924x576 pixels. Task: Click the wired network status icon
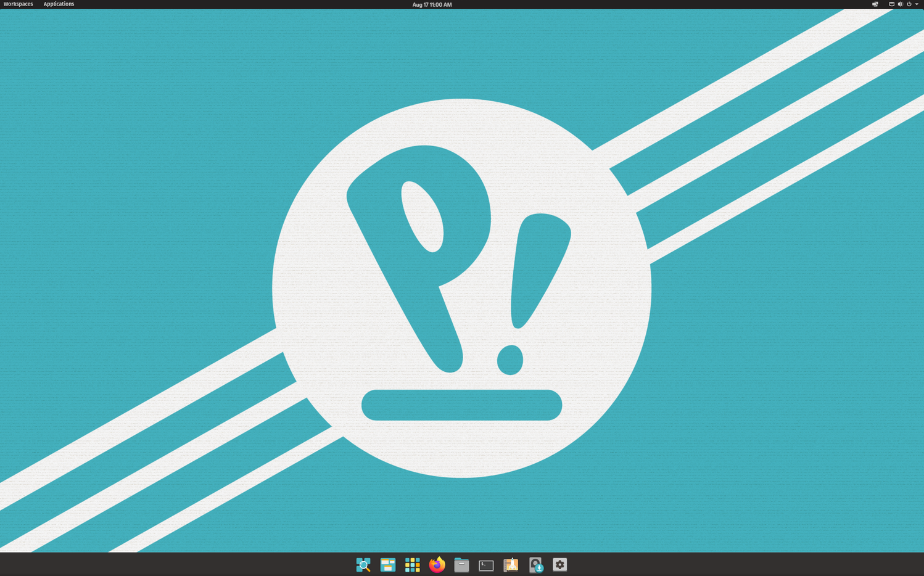tap(891, 4)
